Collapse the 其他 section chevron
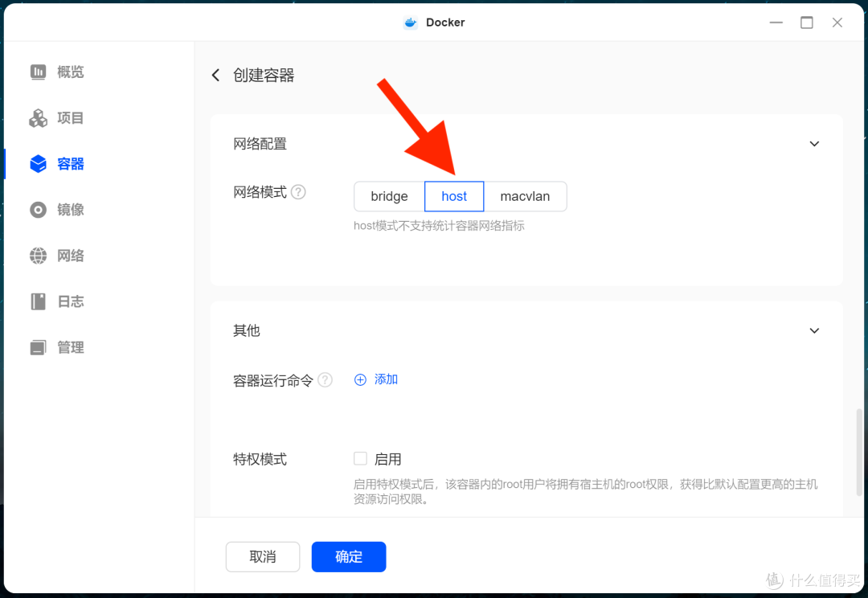The width and height of the screenshot is (868, 598). (814, 330)
